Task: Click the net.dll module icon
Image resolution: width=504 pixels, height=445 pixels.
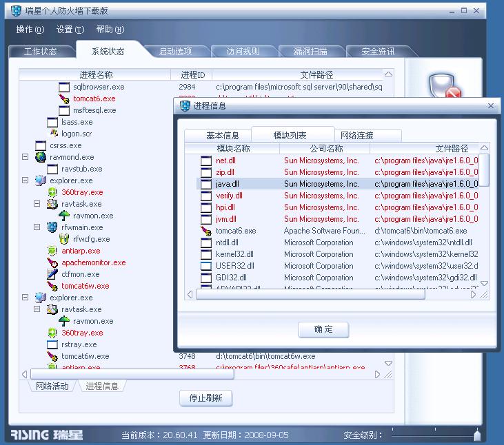Action: 206,161
